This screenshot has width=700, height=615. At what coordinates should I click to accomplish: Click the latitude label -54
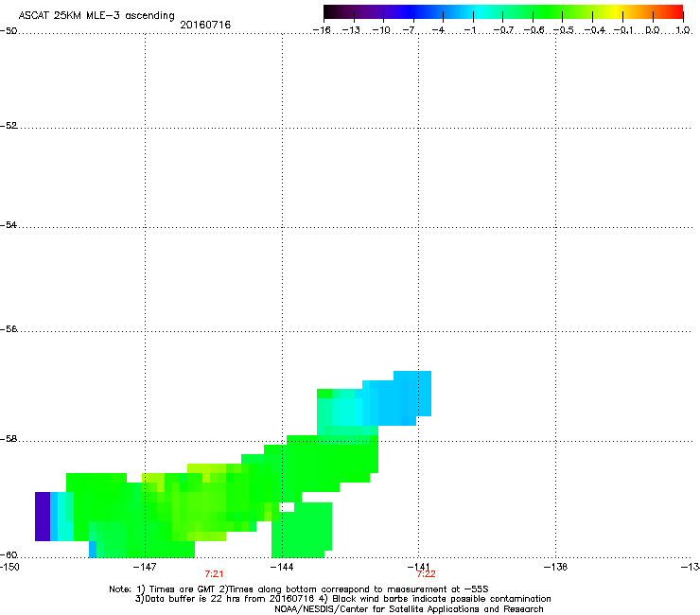click(x=9, y=225)
